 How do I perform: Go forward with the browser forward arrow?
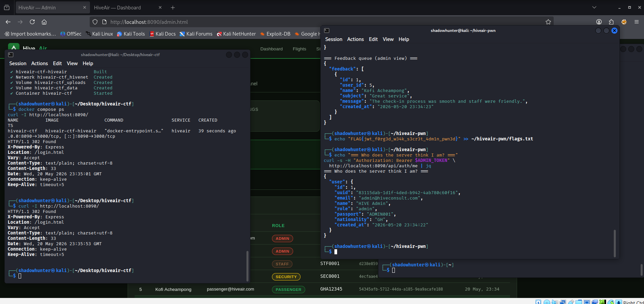pyautogui.click(x=20, y=22)
